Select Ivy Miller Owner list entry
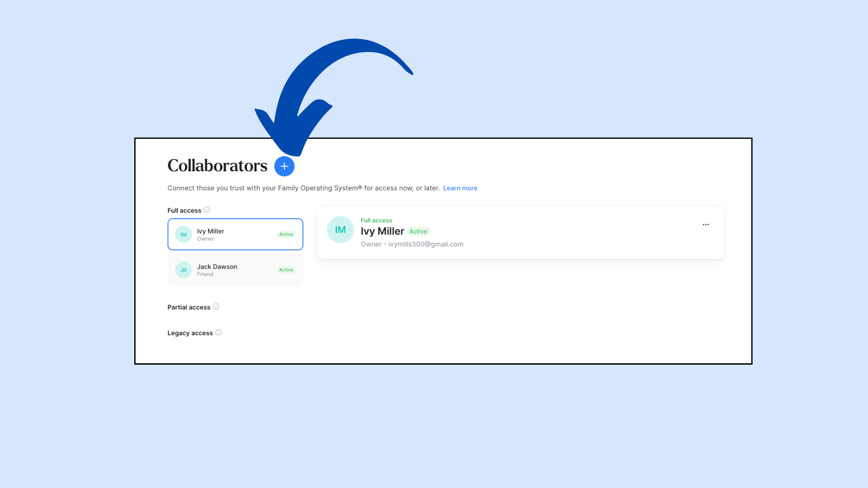This screenshot has width=868, height=488. coord(235,234)
